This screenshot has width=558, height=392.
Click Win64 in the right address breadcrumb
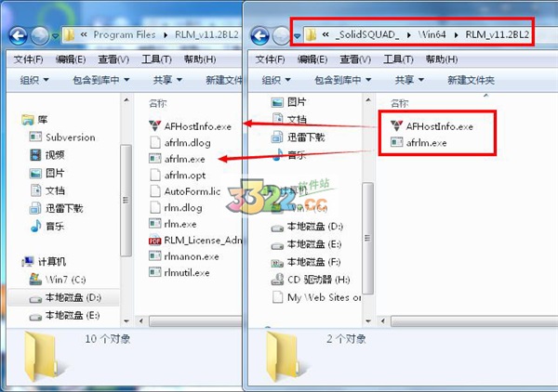(432, 34)
